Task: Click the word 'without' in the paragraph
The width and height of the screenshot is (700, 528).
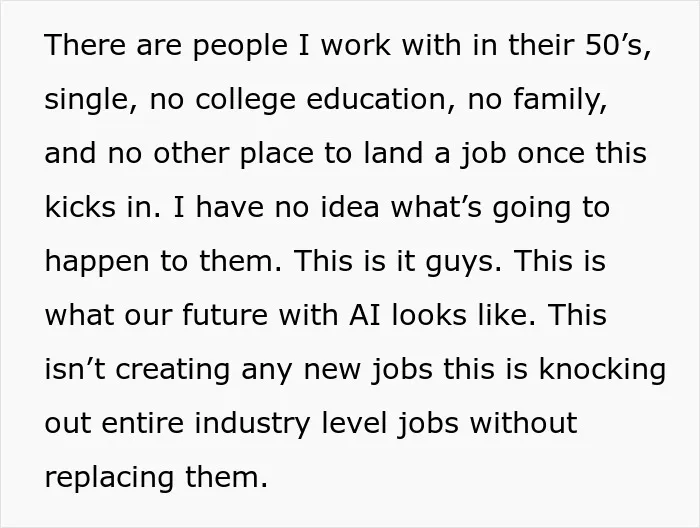Action: pyautogui.click(x=524, y=423)
